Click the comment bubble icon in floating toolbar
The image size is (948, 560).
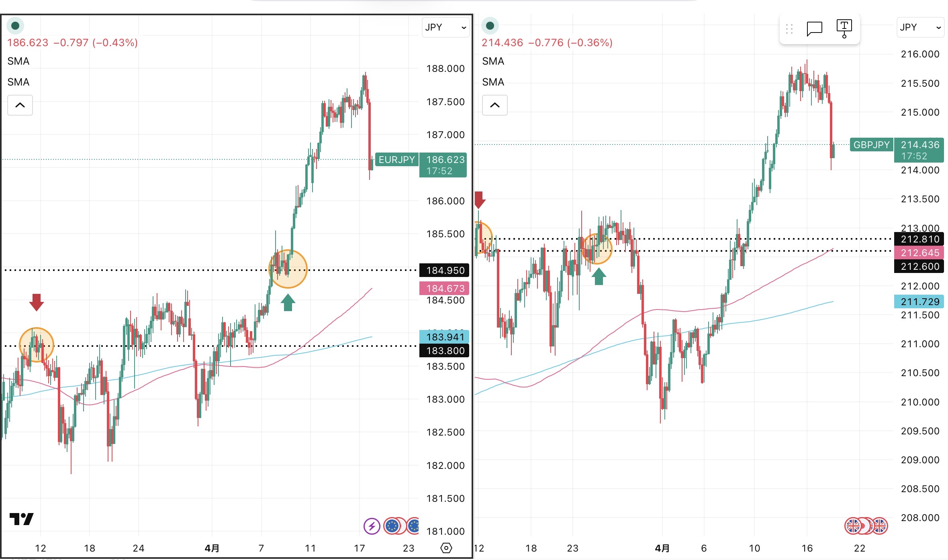[814, 29]
